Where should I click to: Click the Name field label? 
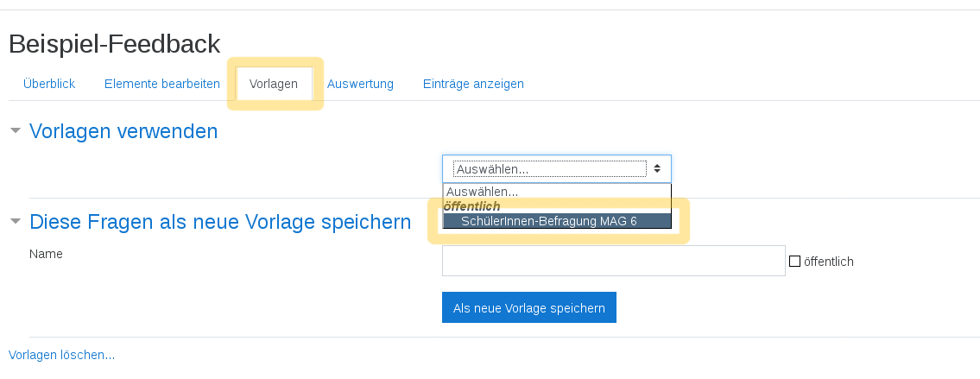click(x=46, y=254)
